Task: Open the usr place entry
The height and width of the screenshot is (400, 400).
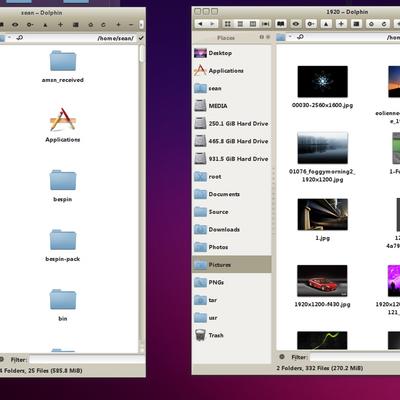Action: tap(232, 318)
